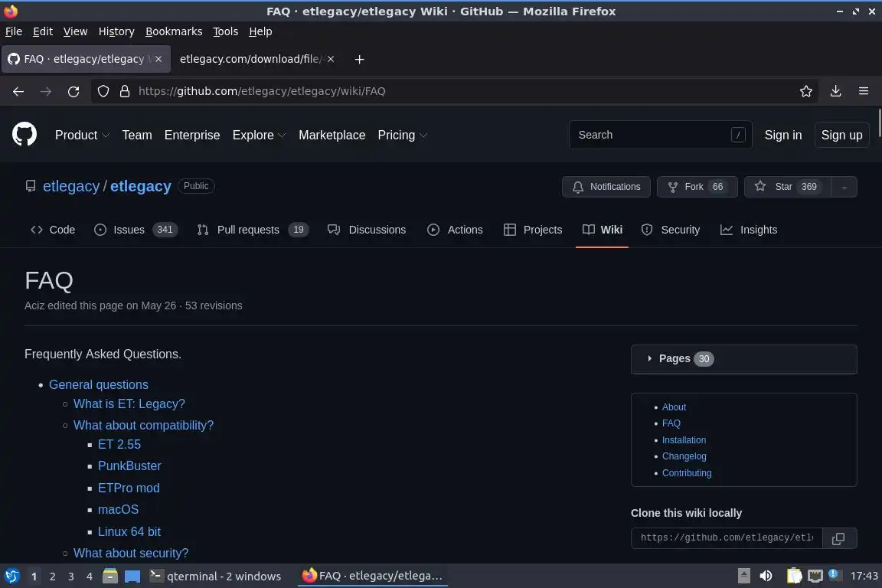This screenshot has height=588, width=882.
Task: Open the What is ET: Legacy? link
Action: pyautogui.click(x=129, y=404)
